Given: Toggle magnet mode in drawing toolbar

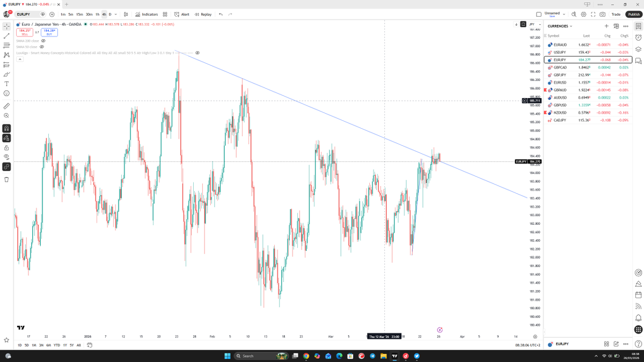Looking at the screenshot, I should 6,128.
